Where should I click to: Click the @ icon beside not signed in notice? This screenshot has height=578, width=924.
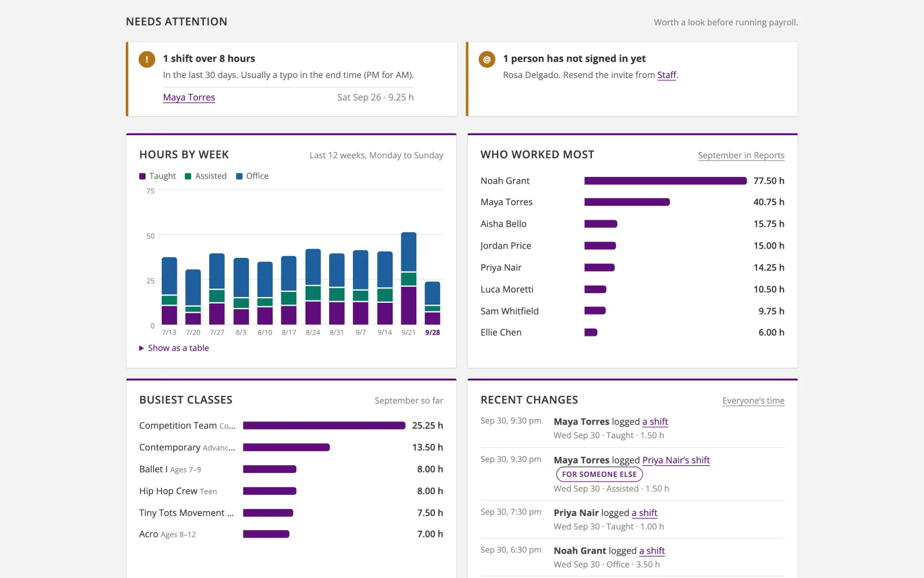(x=487, y=59)
